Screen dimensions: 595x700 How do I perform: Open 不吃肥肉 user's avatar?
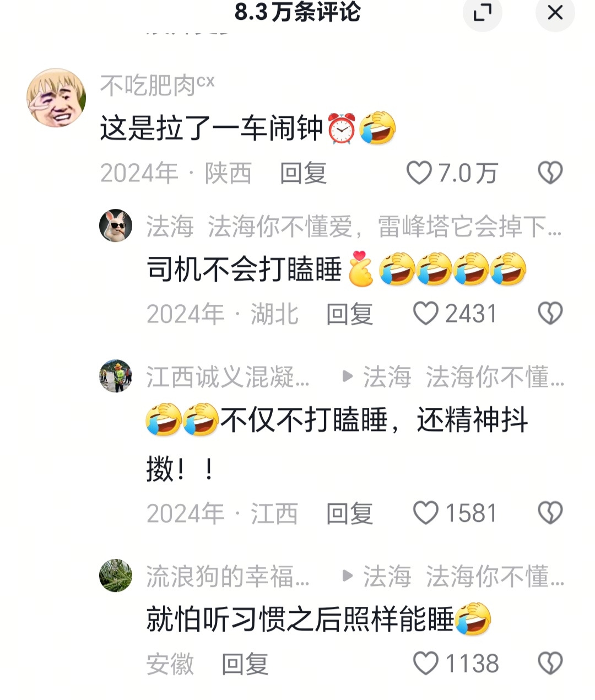56,98
